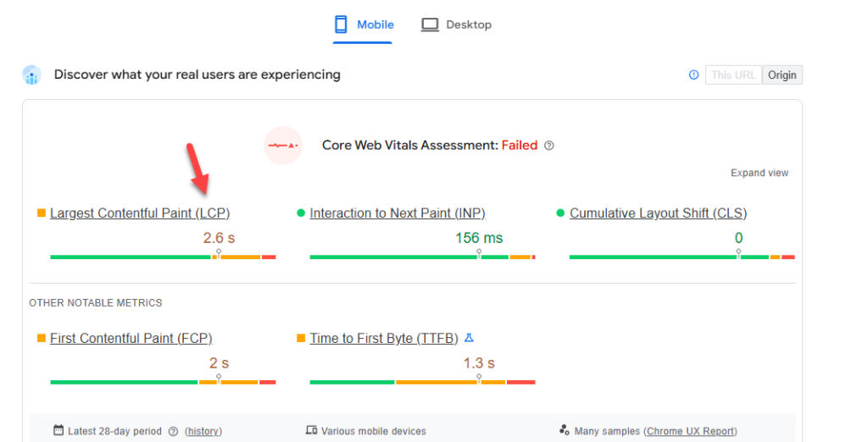Viewport: 868px width, 442px height.
Task: Toggle to This URL data
Action: click(x=733, y=75)
